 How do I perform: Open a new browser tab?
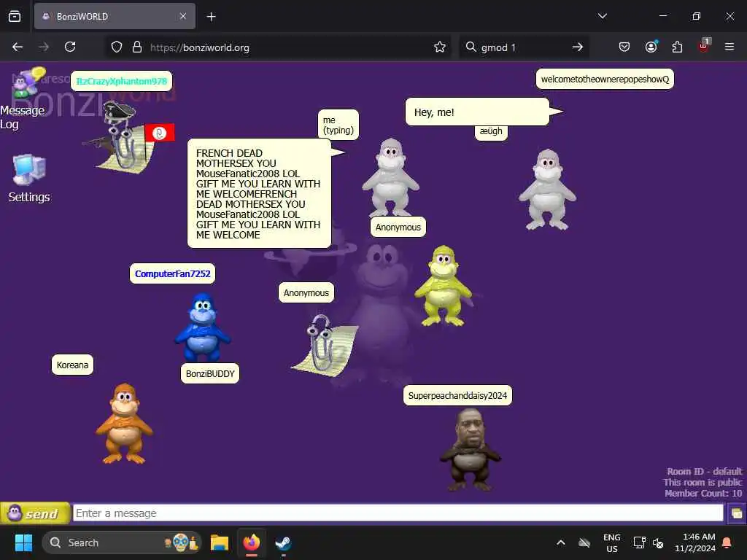(211, 17)
